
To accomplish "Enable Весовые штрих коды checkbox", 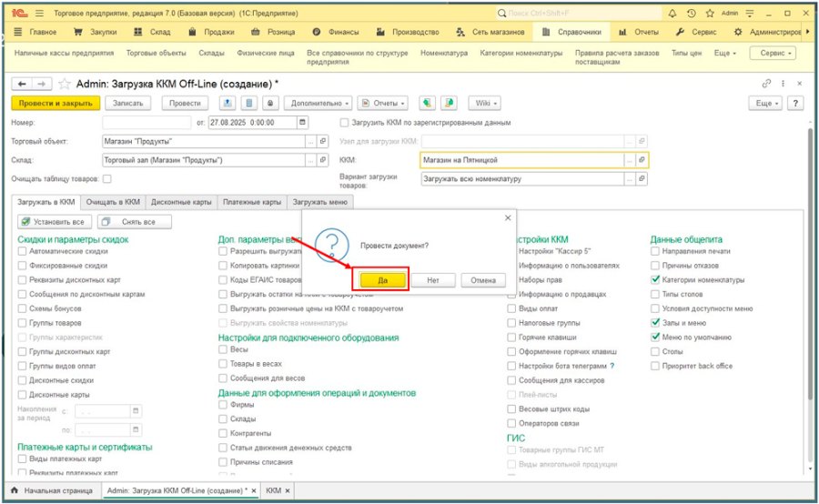I will [x=511, y=409].
